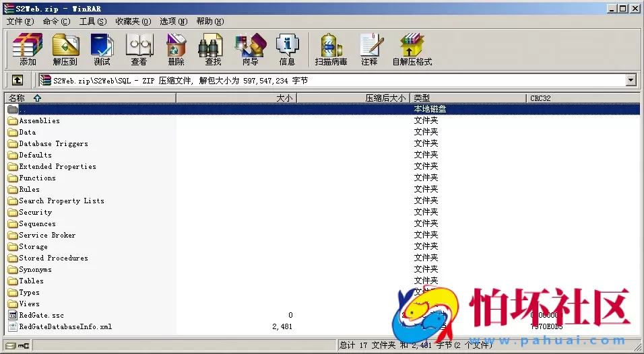The width and height of the screenshot is (644, 354).
Task: Click the WinRAR title bar app icon
Action: point(9,9)
